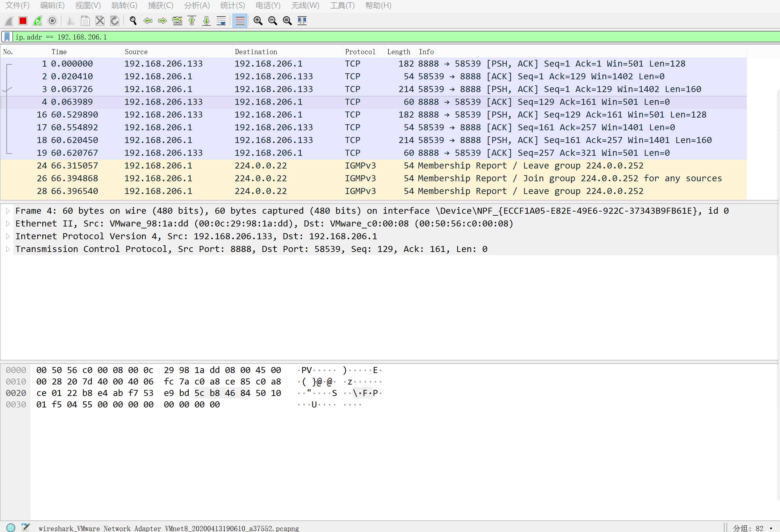
Task: Expand the Frame 4 tree node
Action: tap(8, 211)
